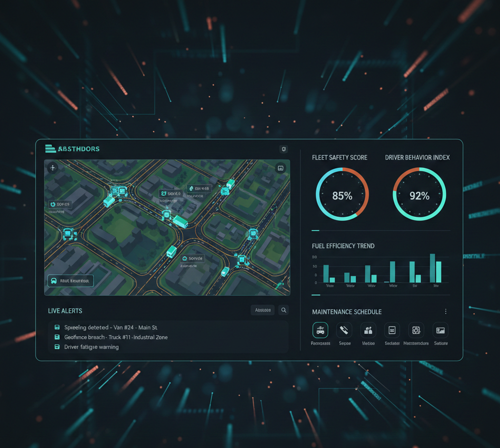500x448 pixels.
Task: Click the filter button beside Live Alerts search
Action: [x=263, y=310]
